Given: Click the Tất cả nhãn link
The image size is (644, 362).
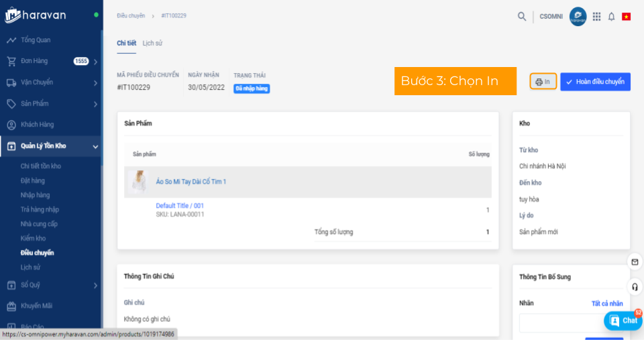Looking at the screenshot, I should pos(606,304).
